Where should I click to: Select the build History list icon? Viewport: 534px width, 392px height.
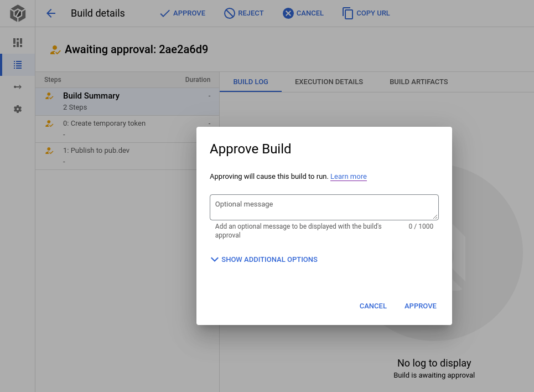click(x=17, y=64)
